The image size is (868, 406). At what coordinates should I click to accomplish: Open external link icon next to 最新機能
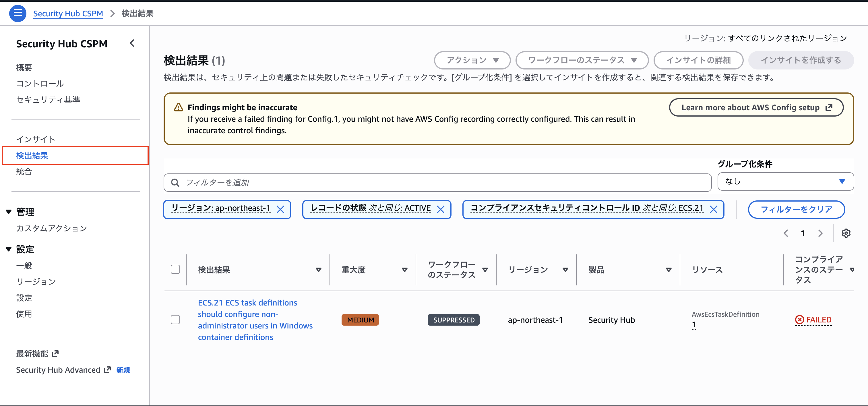(55, 353)
